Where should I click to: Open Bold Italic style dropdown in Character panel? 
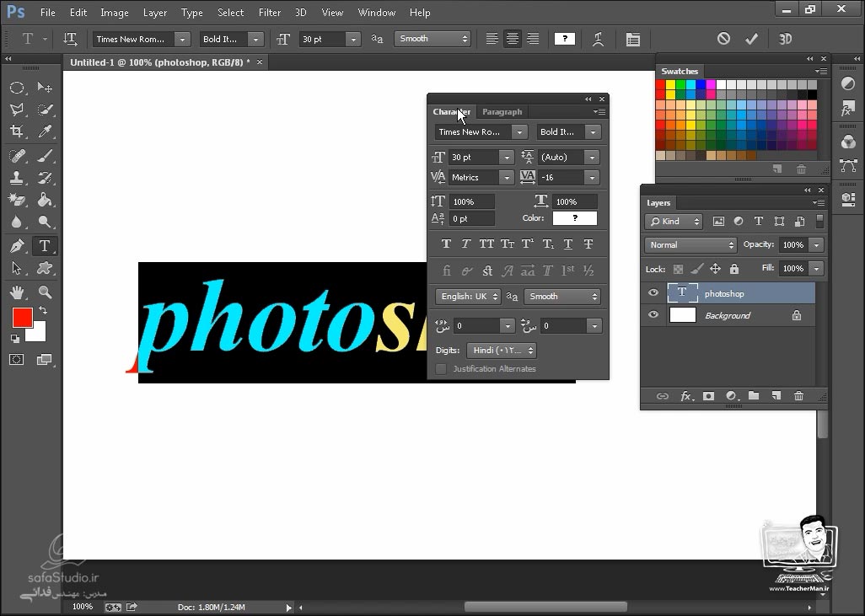coord(593,131)
